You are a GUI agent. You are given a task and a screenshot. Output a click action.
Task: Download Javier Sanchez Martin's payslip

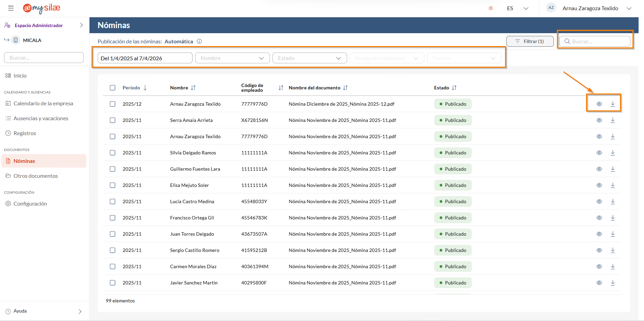point(612,283)
